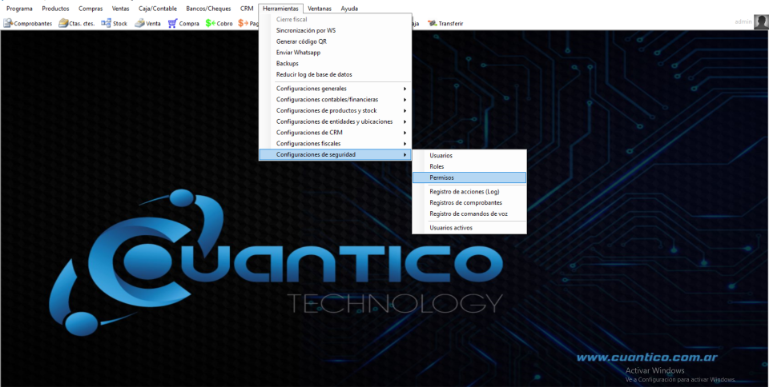Open Usuarios from security submenu

click(x=469, y=155)
